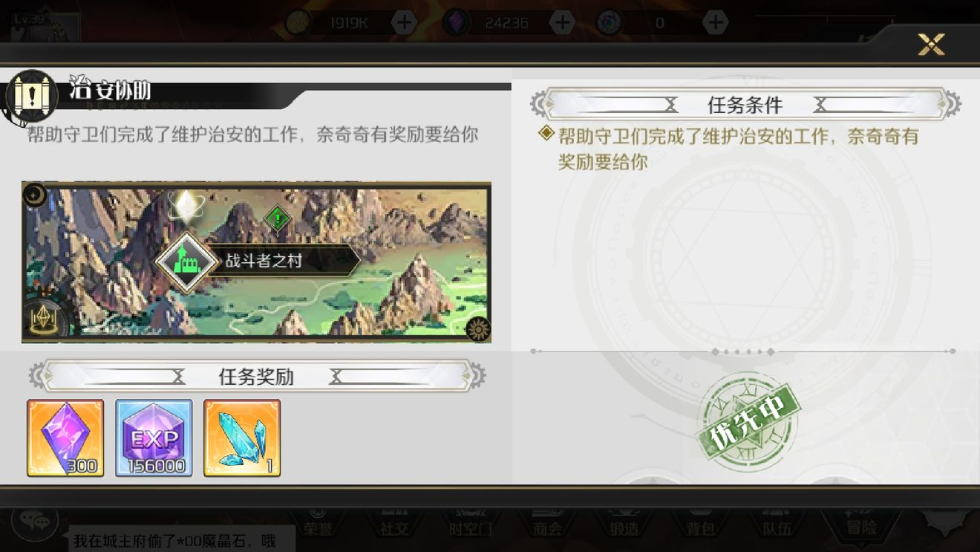Click the plus button next to 1919K gold
The image size is (980, 552).
[404, 22]
